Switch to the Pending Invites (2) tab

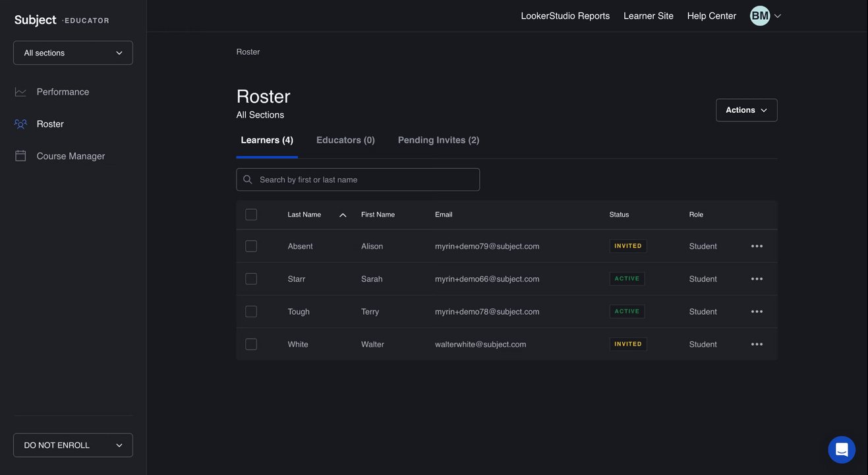438,140
